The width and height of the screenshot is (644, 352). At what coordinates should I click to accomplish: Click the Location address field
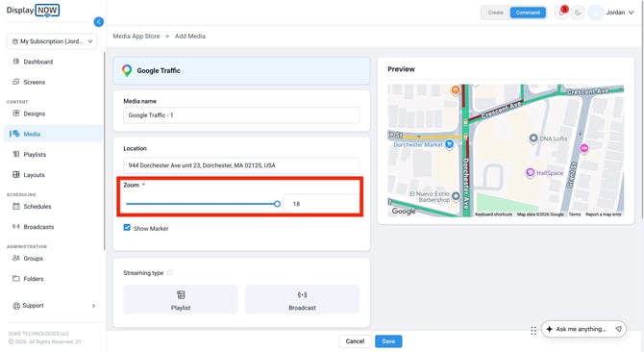[241, 165]
